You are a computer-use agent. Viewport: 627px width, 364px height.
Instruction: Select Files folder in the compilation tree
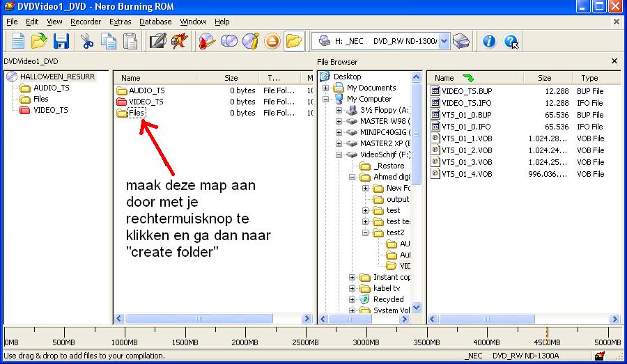pos(41,99)
